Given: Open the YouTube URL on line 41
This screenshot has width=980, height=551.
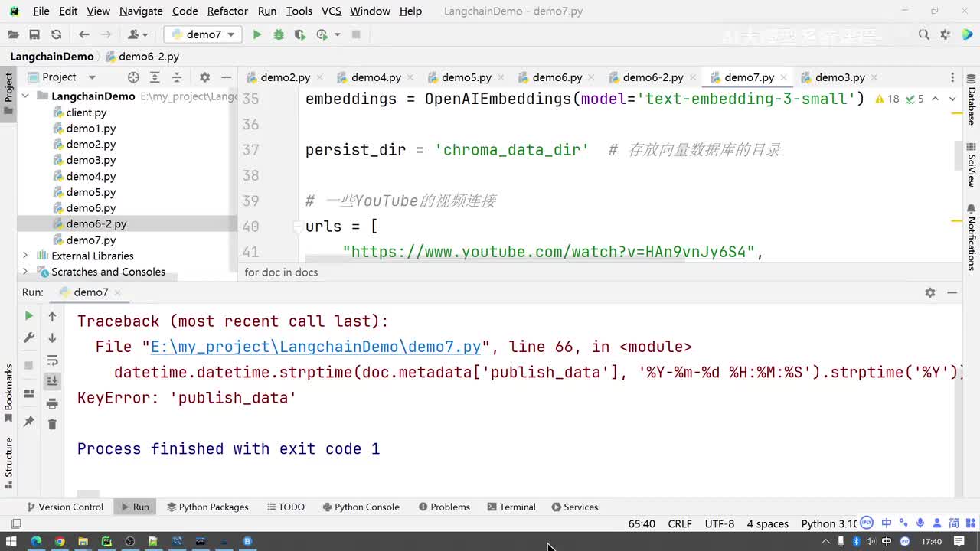Looking at the screenshot, I should [548, 252].
